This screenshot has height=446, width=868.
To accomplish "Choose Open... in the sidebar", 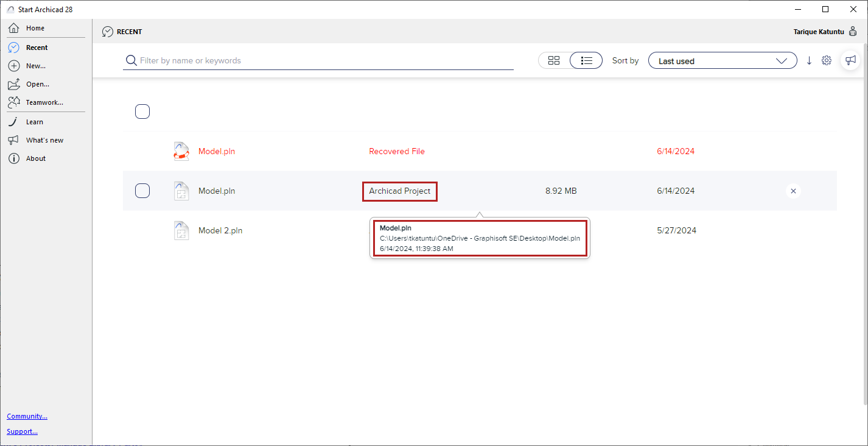I will point(37,84).
